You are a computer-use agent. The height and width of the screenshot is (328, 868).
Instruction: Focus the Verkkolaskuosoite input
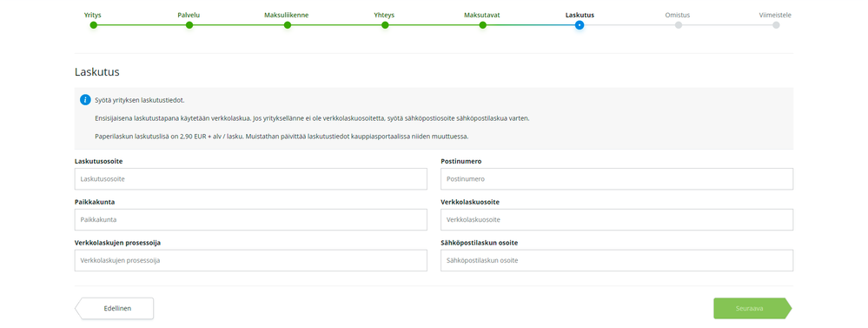coord(617,219)
